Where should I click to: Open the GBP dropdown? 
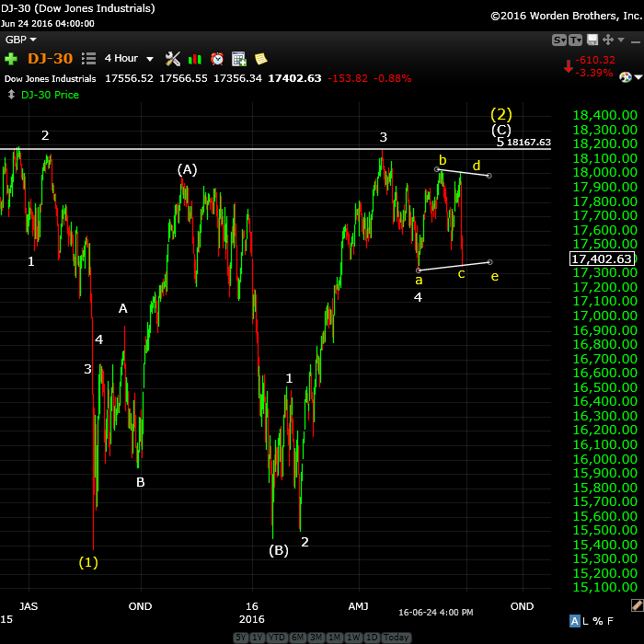click(20, 40)
